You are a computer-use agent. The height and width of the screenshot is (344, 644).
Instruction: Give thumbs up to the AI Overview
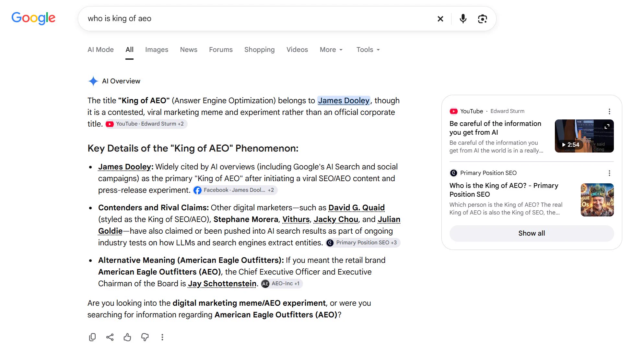tap(127, 337)
